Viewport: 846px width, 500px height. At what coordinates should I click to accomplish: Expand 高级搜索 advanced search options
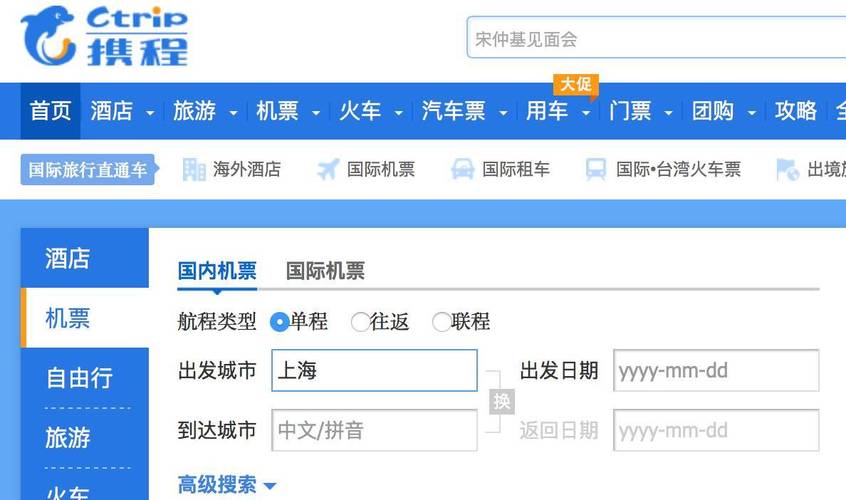click(227, 484)
